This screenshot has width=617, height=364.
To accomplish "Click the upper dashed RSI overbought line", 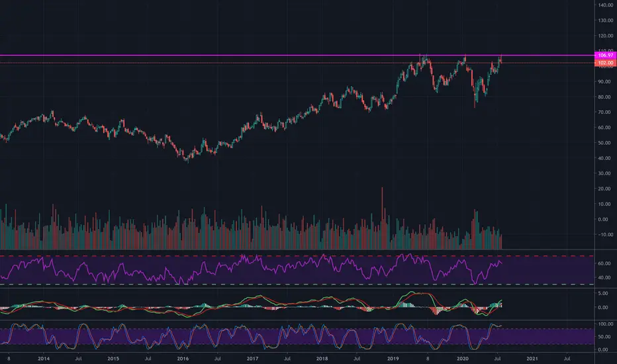I will (x=297, y=256).
